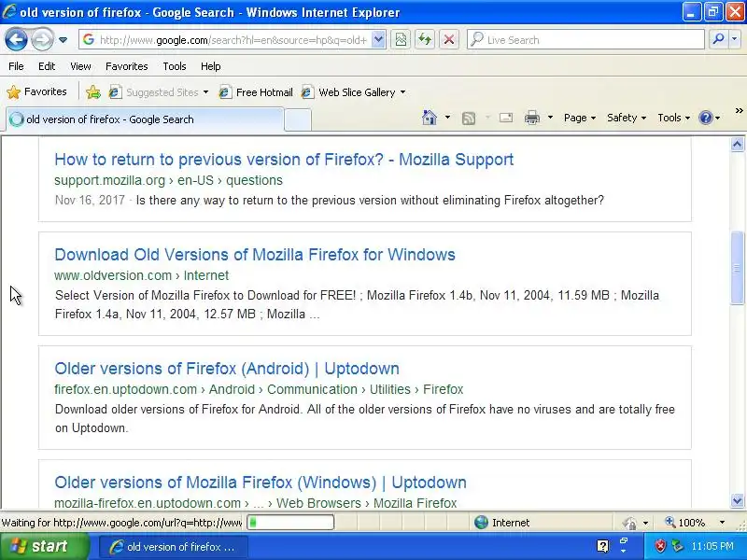Run search with the magnifier button

point(718,40)
